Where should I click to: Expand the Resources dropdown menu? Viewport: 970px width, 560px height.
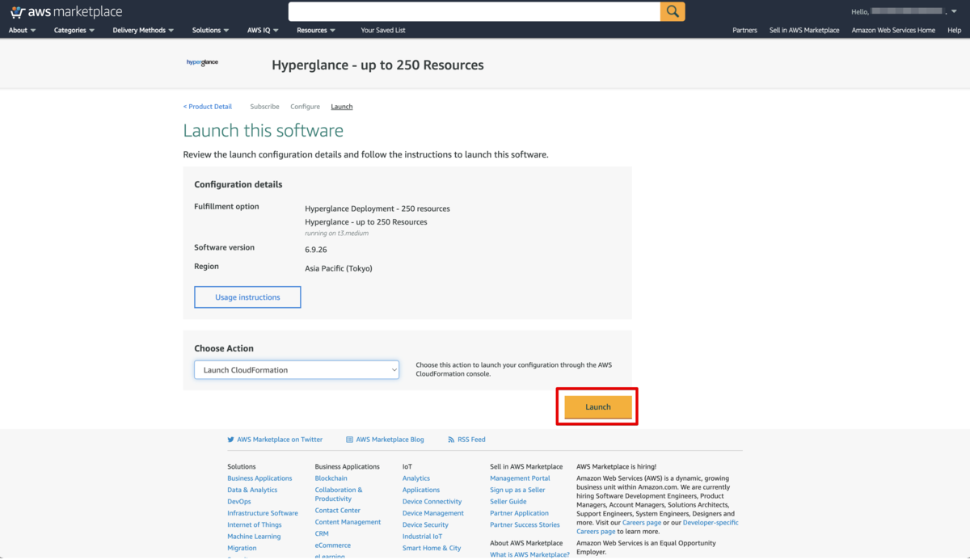[x=317, y=30]
